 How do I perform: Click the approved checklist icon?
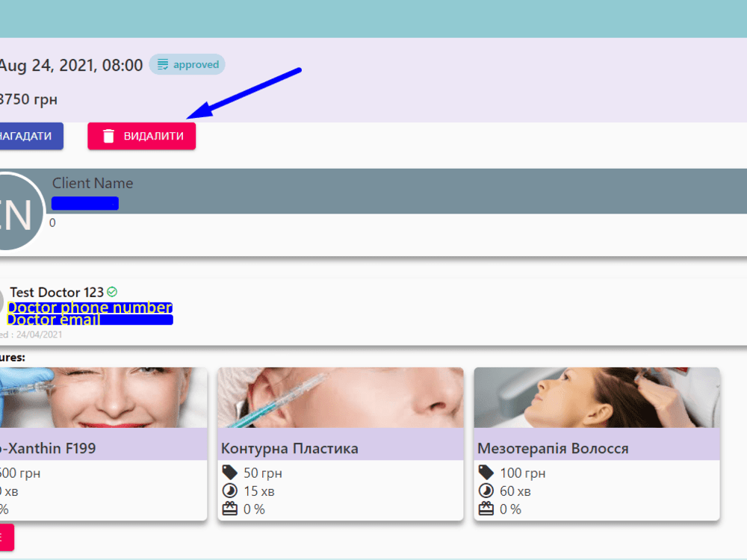[x=162, y=64]
